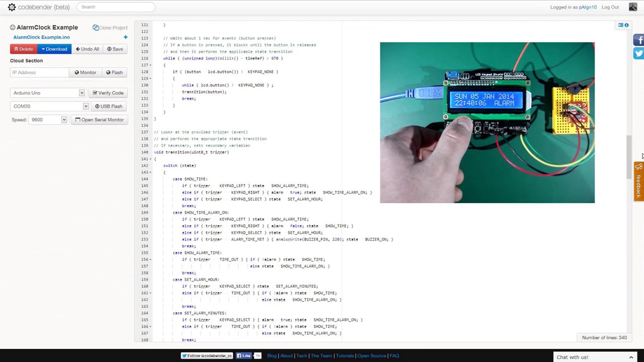This screenshot has width=644, height=362.
Task: Open the Blog footer link
Action: [x=272, y=356]
